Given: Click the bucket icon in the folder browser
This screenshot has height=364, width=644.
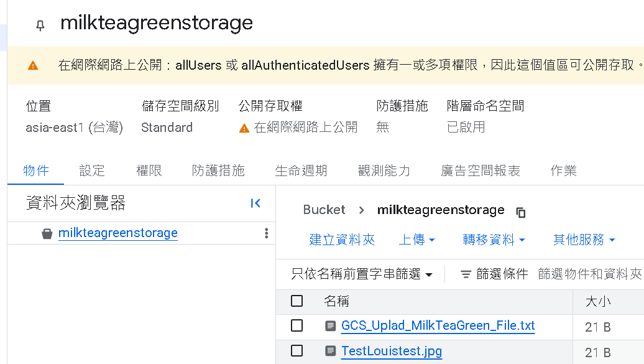Looking at the screenshot, I should (47, 233).
